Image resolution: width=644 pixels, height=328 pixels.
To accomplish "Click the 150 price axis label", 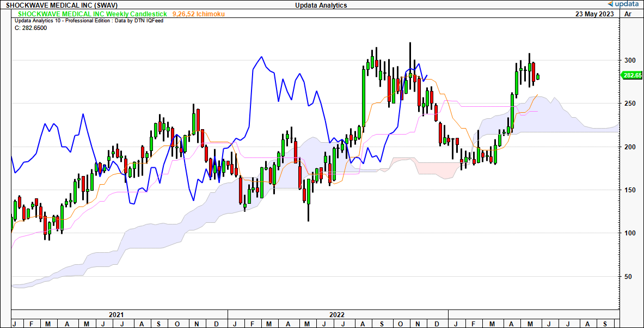I will pos(630,190).
